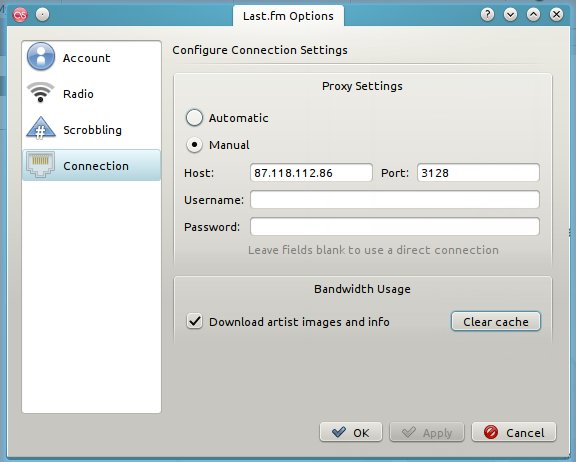This screenshot has width=576, height=462.
Task: Select the Manual proxy radio button
Action: [x=194, y=145]
